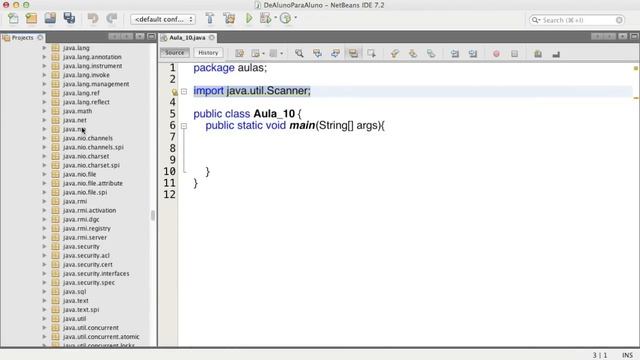Open debug project dropdown arrow
Screen dimensions: 640x360
[276, 18]
